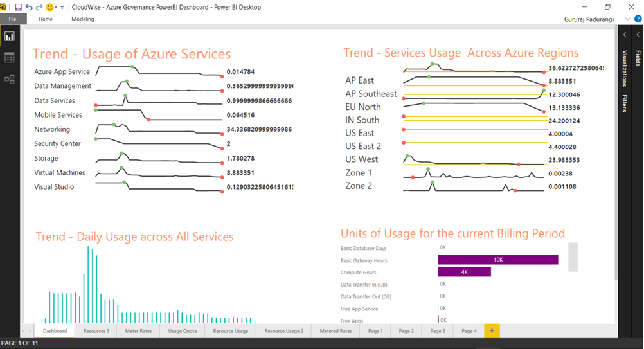Open the quick access toolbar dropdown arrow
This screenshot has height=349, width=644.
tap(62, 7)
